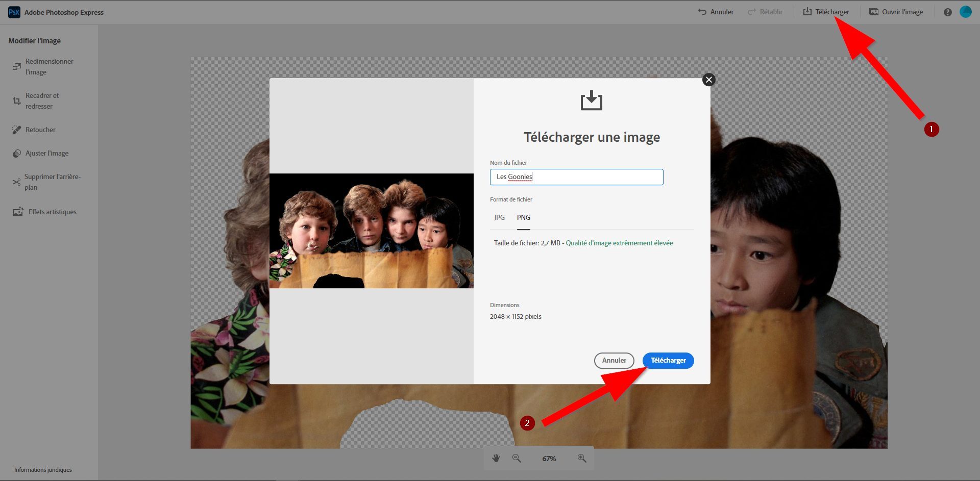Click the Télécharger text in top bar
This screenshot has width=980, height=481.
(x=832, y=12)
